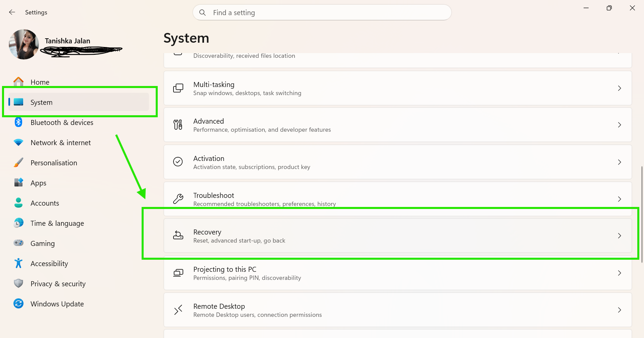
Task: Open Accessibility settings section
Action: pos(79,263)
